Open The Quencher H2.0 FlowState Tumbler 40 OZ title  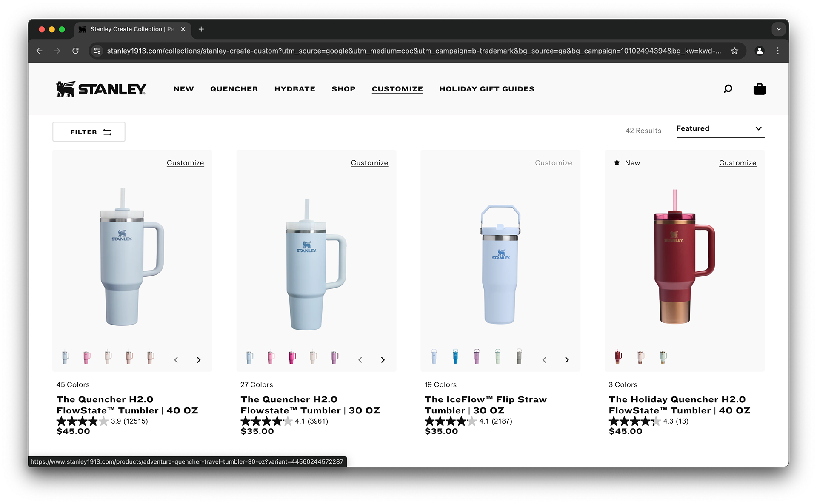[x=127, y=405]
